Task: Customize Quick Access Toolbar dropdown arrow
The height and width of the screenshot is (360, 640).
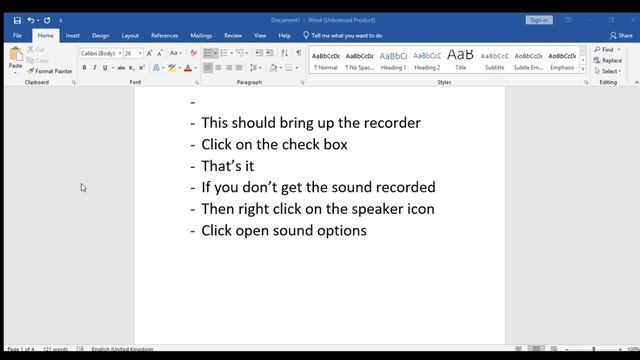Action: coord(60,20)
